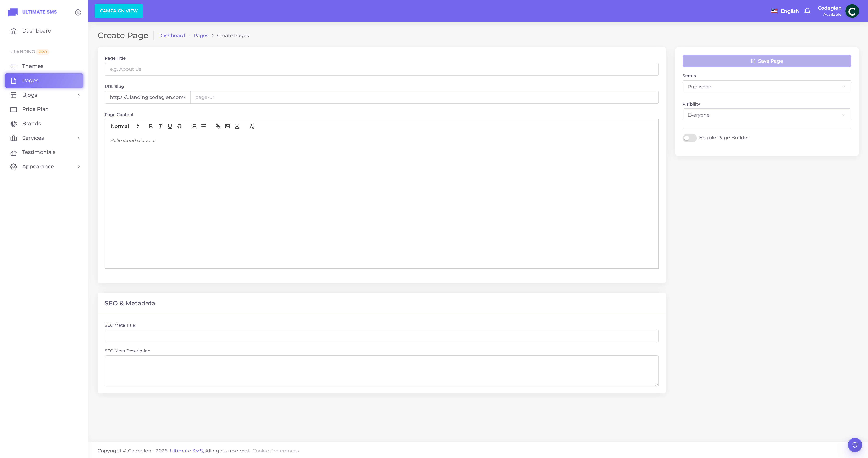
Task: Click the Codeglen user avatar
Action: click(x=852, y=11)
